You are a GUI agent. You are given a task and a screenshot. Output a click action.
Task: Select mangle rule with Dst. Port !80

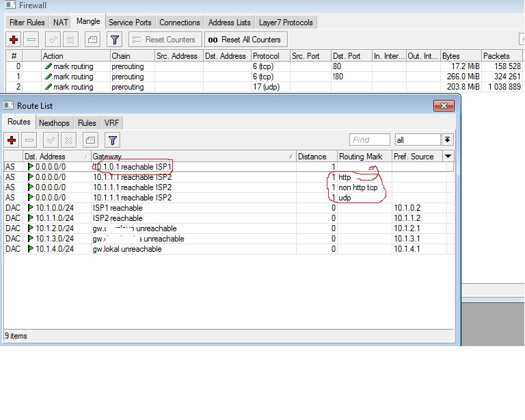pyautogui.click(x=264, y=77)
